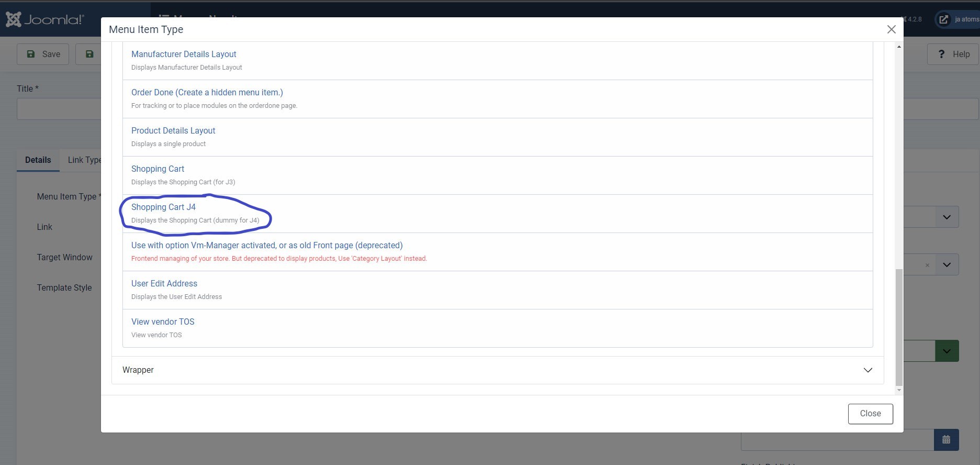Click the red 'Frontend managing of your store' note

[279, 259]
